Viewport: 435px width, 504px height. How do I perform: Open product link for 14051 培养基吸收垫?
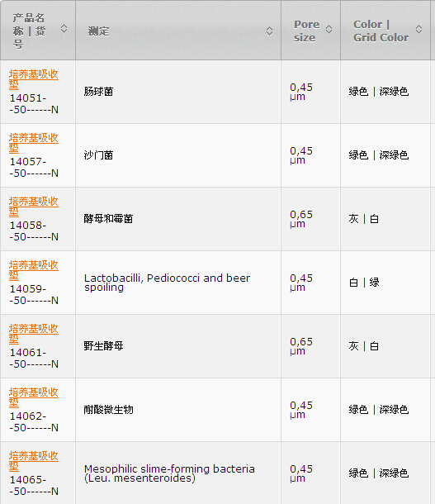coord(33,79)
